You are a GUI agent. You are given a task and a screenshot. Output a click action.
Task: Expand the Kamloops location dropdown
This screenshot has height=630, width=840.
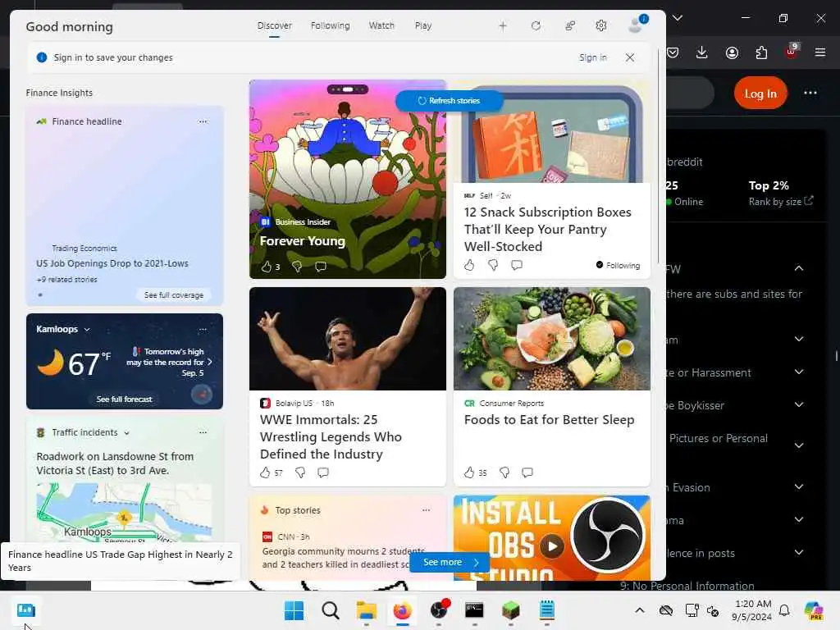tap(87, 330)
